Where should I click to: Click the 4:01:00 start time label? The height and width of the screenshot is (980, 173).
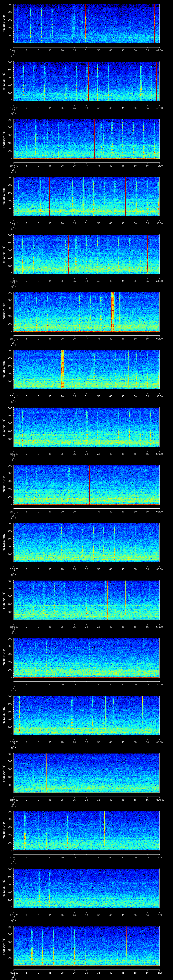point(14,915)
